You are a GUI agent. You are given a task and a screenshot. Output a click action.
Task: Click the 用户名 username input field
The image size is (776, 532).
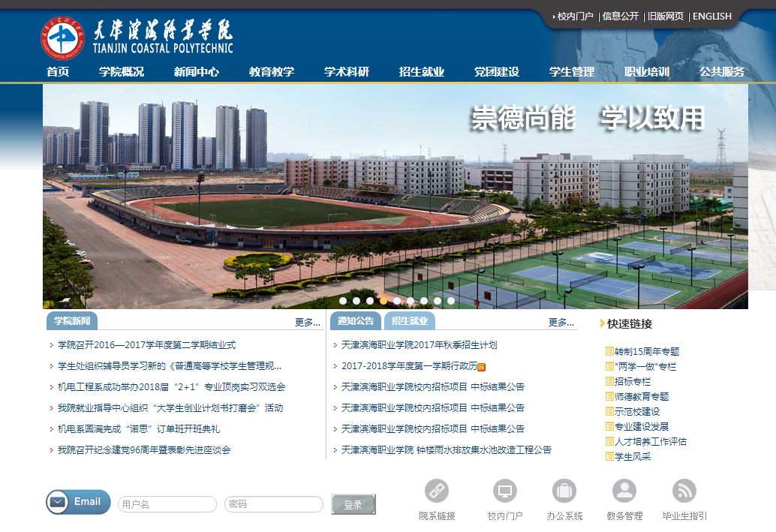coord(167,504)
